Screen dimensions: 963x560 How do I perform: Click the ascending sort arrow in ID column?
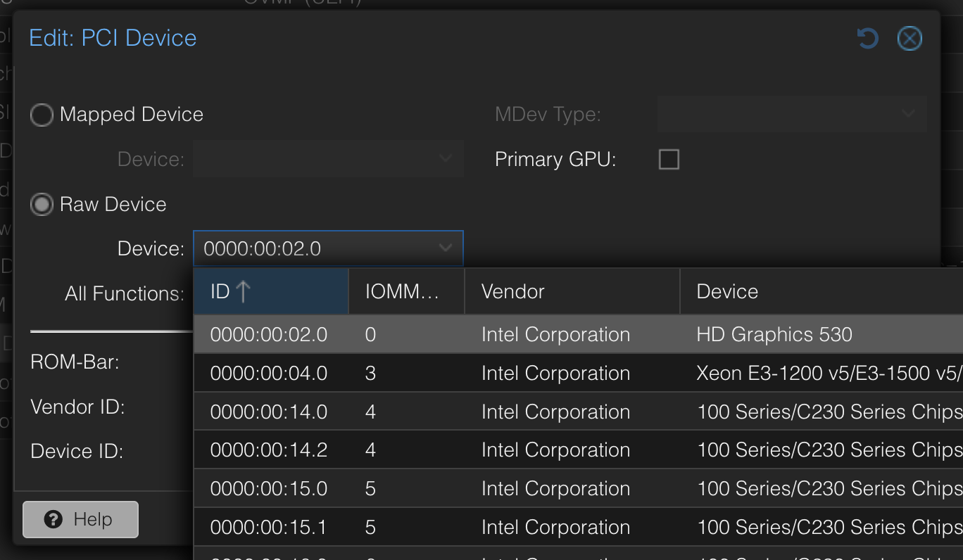click(242, 291)
